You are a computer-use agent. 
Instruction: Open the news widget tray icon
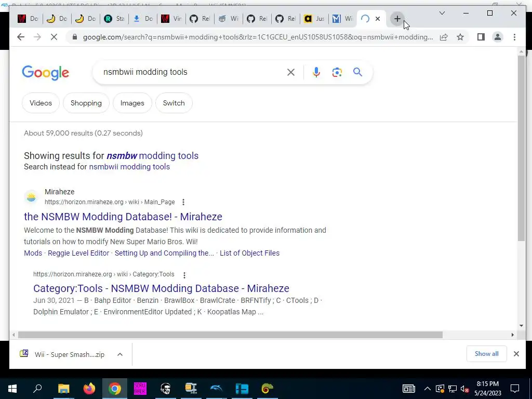408,389
